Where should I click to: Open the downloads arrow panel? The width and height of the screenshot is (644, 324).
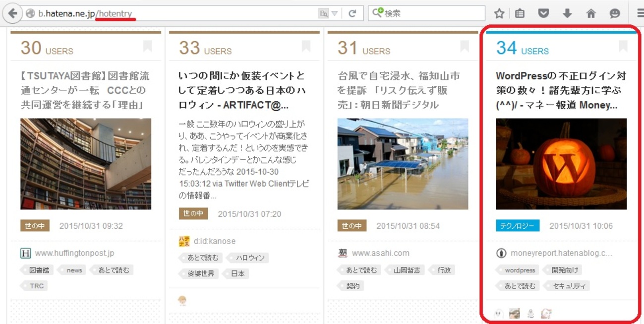(x=567, y=14)
